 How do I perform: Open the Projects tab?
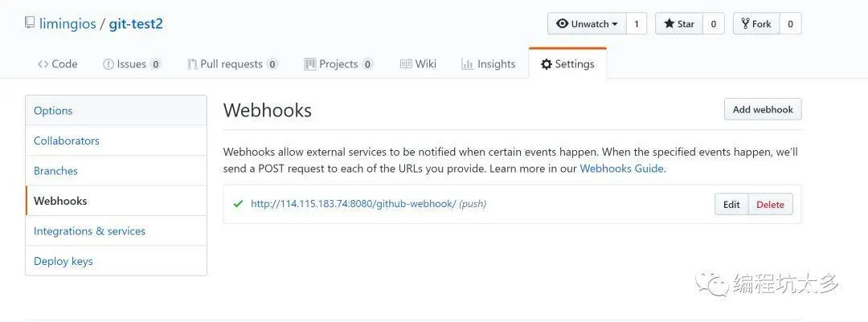click(x=338, y=64)
